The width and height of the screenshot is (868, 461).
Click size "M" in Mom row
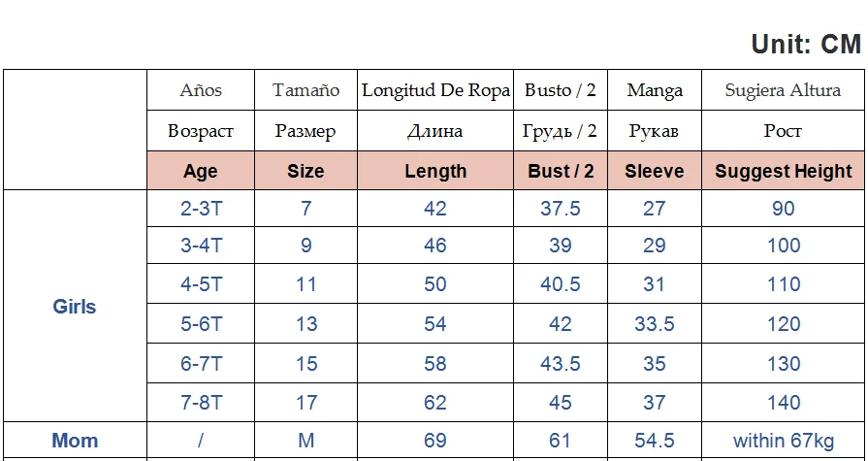coord(305,441)
